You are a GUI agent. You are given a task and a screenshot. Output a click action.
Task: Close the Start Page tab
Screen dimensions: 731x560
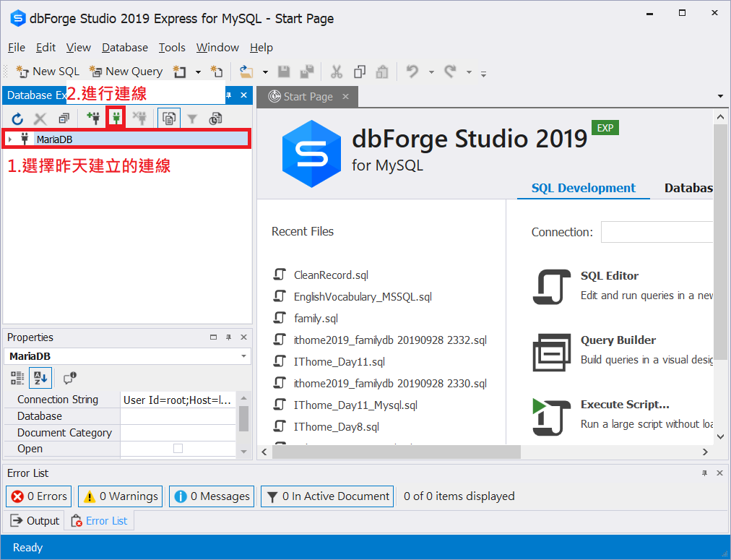coord(345,96)
